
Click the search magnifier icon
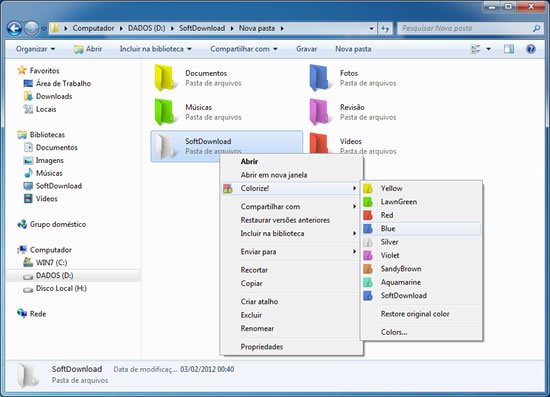pos(537,28)
